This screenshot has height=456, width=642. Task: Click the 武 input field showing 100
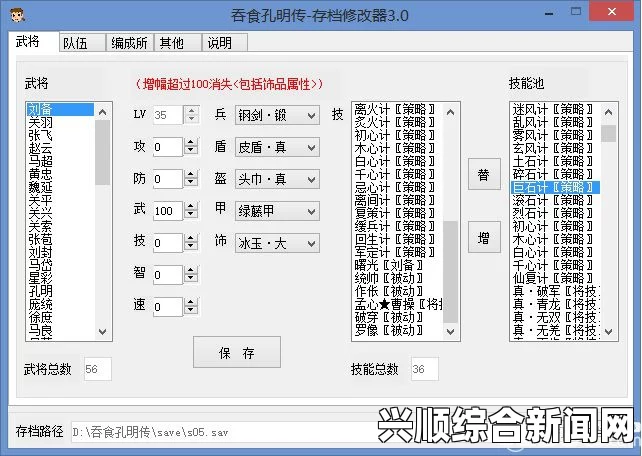(x=168, y=211)
